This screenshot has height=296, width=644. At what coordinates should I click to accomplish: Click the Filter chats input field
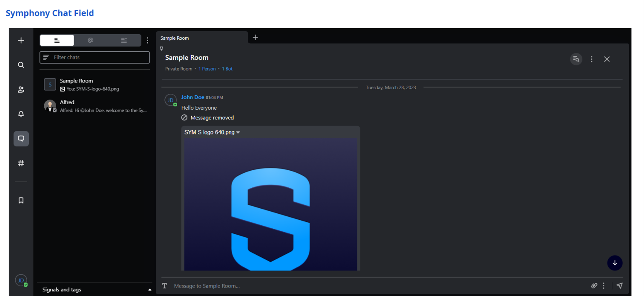point(95,57)
